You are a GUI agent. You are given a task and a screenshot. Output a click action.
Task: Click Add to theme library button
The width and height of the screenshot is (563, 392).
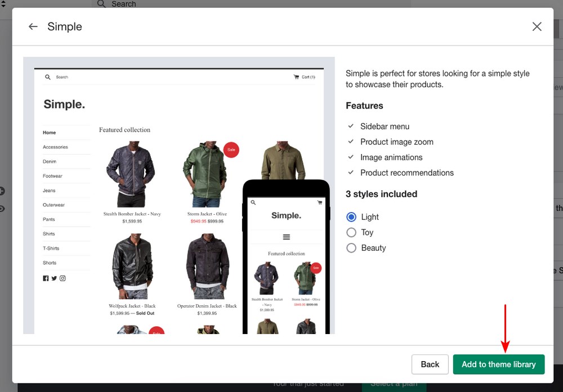pyautogui.click(x=499, y=364)
